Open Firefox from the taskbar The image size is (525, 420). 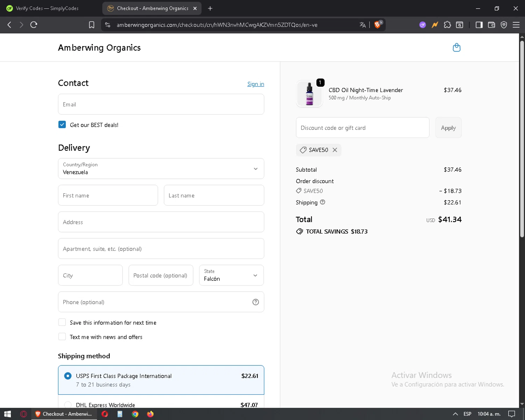(150, 414)
